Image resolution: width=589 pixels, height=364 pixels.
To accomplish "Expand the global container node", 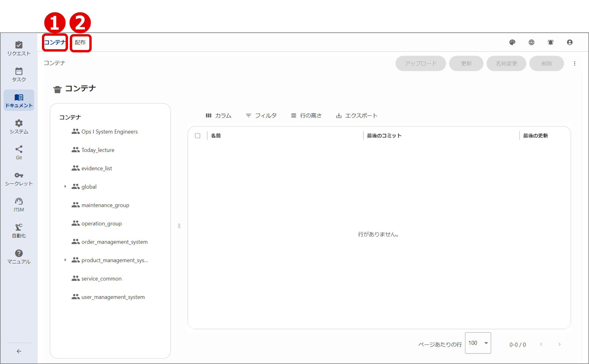I will click(65, 186).
